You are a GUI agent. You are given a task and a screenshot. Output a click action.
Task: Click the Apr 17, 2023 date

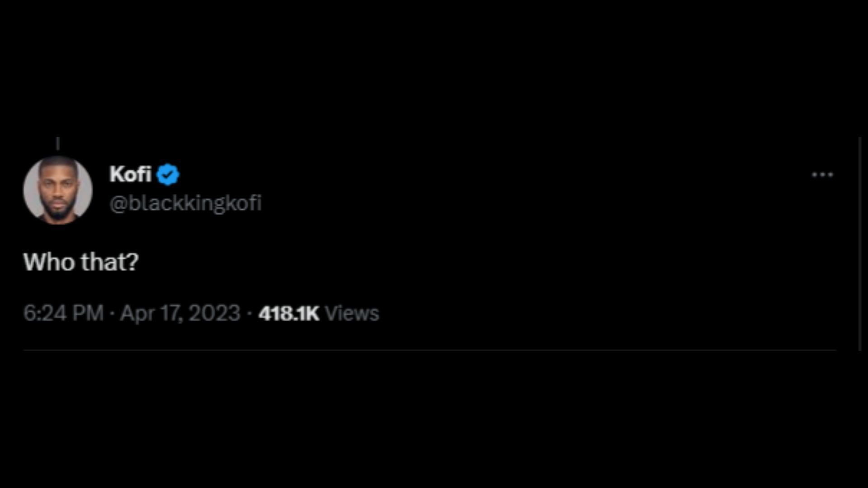(180, 313)
